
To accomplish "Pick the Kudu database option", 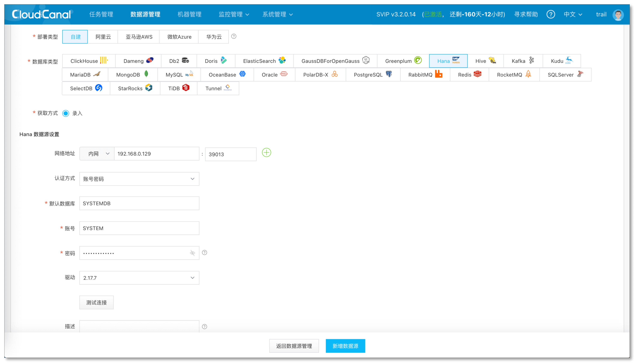I will [x=561, y=61].
